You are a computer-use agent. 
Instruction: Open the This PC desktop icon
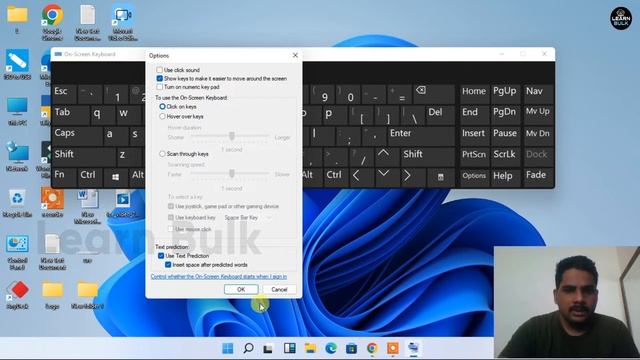tap(17, 111)
